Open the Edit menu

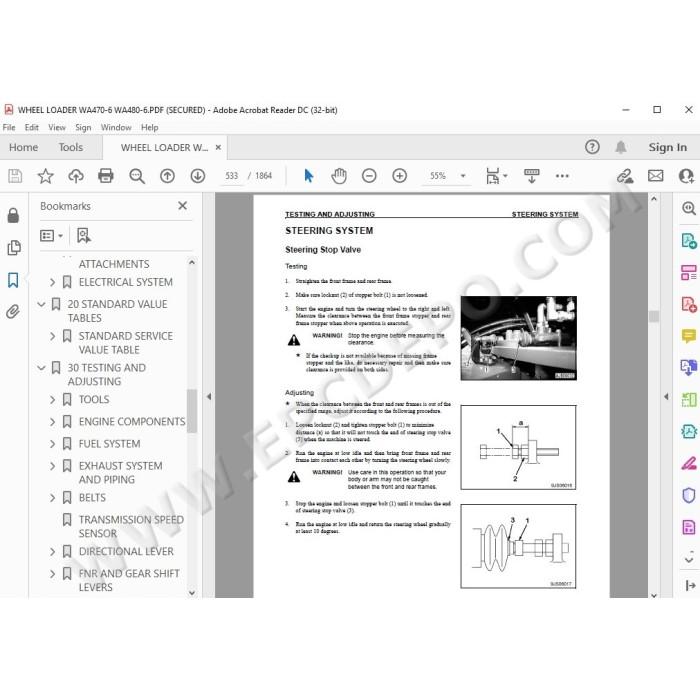32,128
